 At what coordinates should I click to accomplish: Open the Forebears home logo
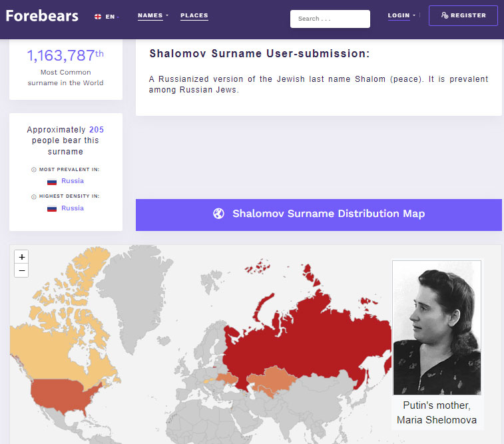42,16
